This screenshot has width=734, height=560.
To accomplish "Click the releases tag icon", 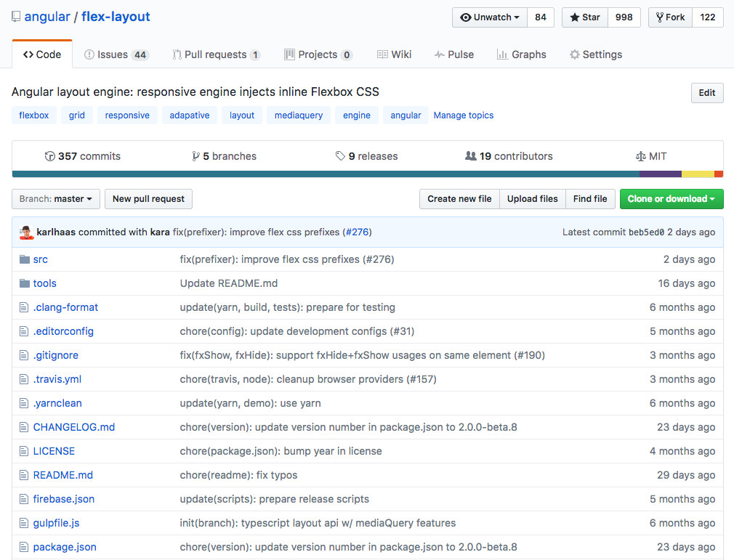I will [x=340, y=155].
